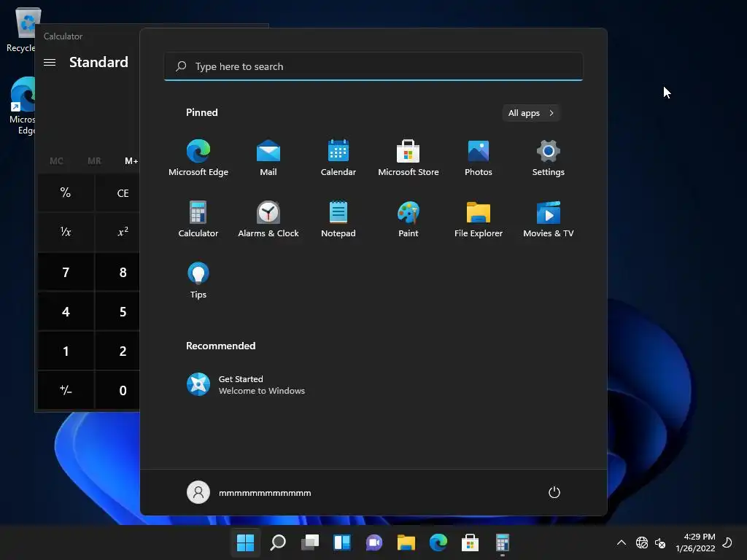Open the user account mmmmmmmmmmmm

click(249, 492)
